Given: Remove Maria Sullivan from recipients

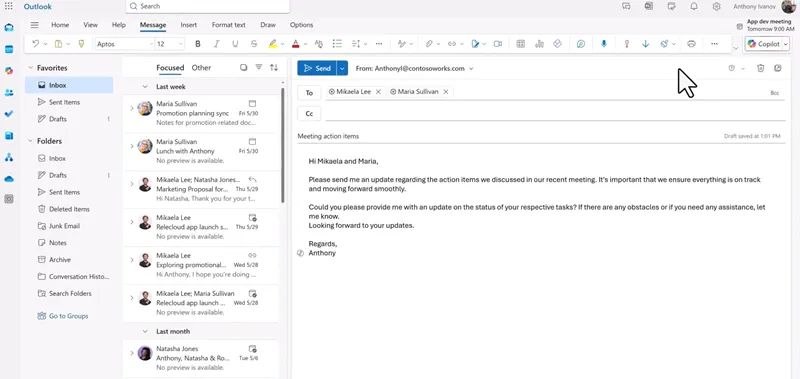Looking at the screenshot, I should pyautogui.click(x=445, y=92).
